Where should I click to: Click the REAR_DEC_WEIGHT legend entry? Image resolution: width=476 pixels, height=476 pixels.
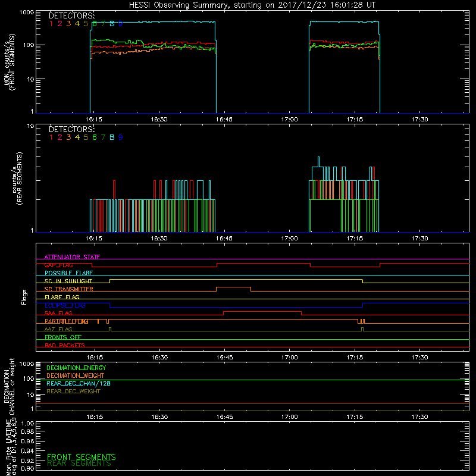[x=73, y=392]
